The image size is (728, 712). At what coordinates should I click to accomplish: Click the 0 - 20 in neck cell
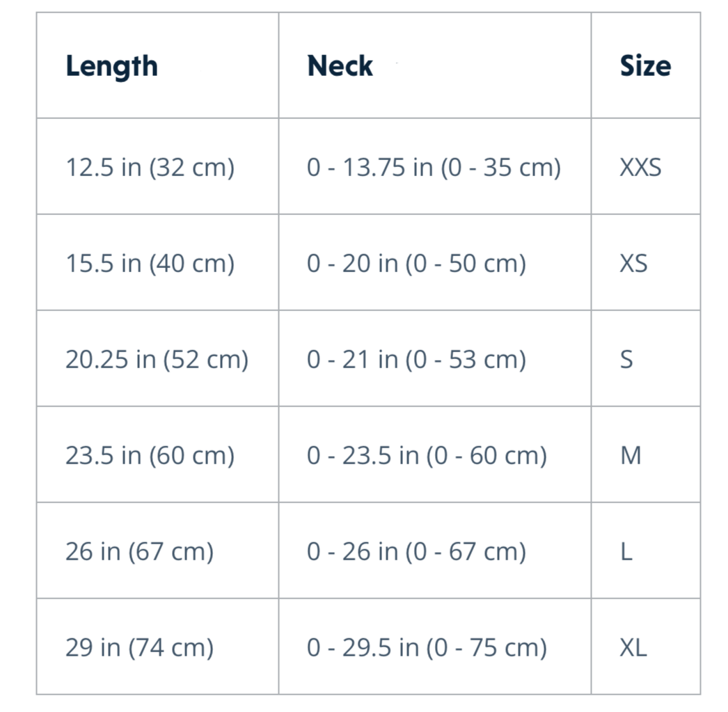[x=416, y=264]
